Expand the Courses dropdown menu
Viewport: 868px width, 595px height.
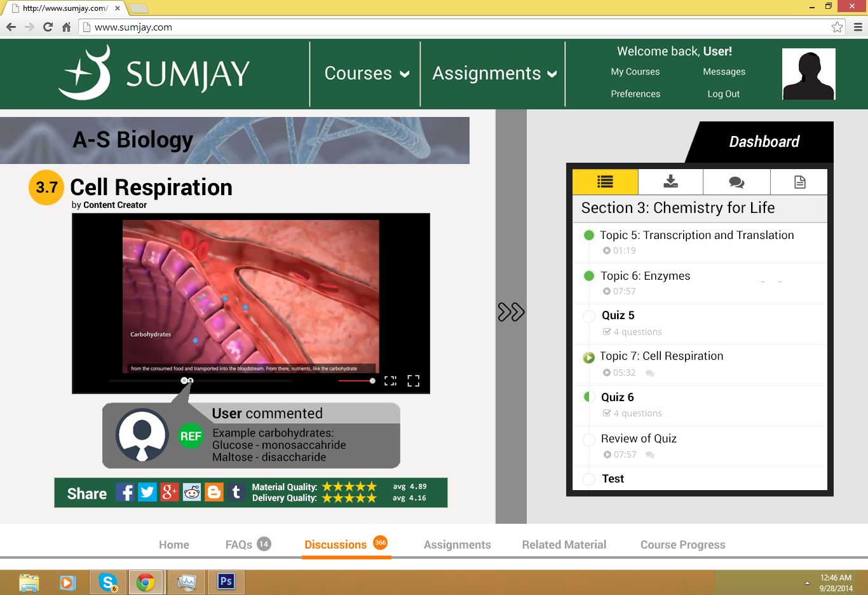[367, 74]
